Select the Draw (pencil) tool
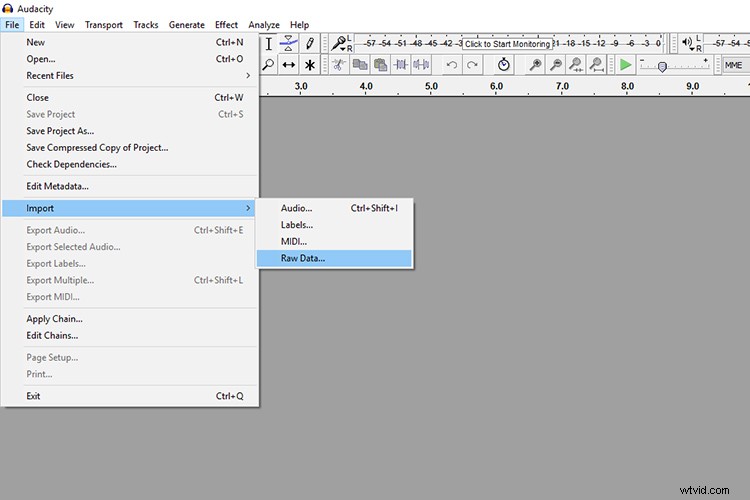 (x=310, y=43)
